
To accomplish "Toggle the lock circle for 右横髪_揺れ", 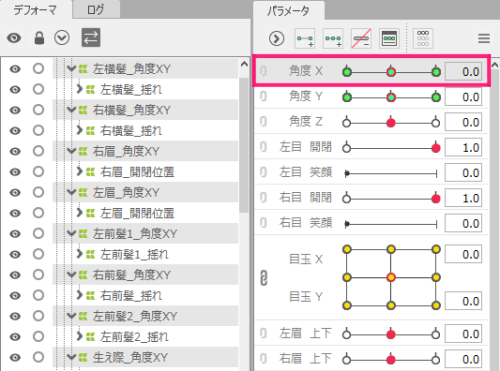I will (38, 130).
